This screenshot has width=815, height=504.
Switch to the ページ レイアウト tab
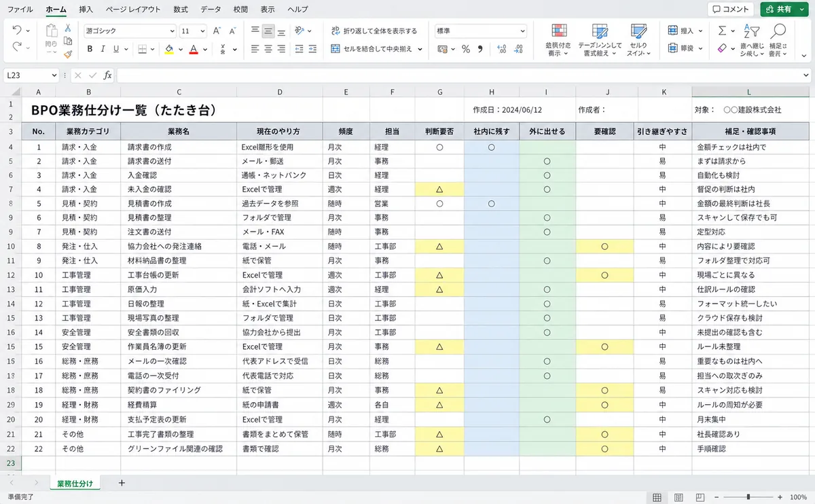[134, 10]
